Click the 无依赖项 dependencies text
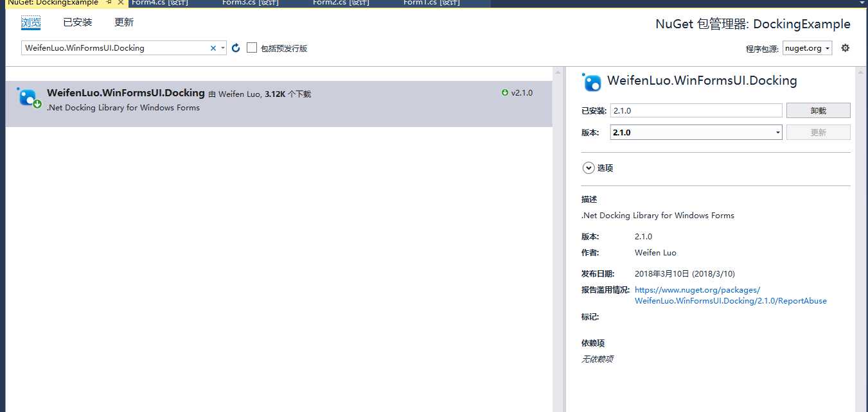Screen dimensions: 868x412 [x=598, y=359]
